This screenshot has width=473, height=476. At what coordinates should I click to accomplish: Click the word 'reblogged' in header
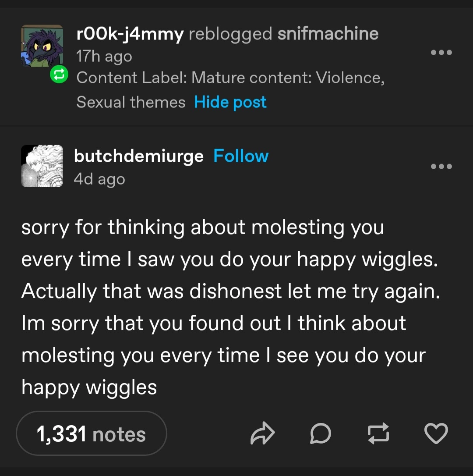point(230,34)
